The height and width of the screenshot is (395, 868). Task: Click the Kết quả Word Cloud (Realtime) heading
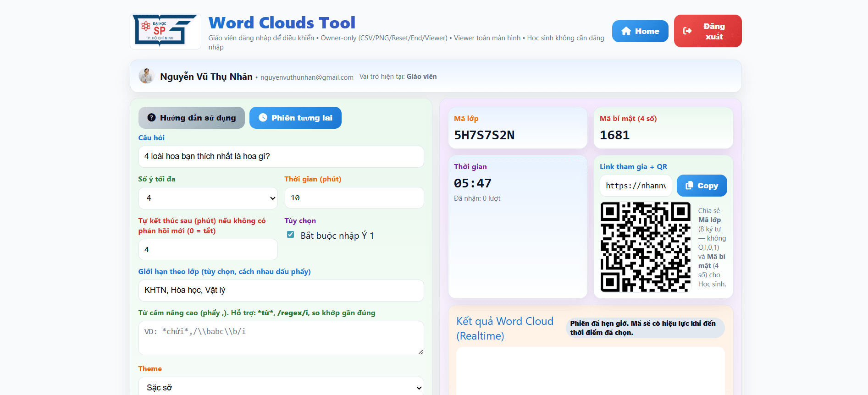pyautogui.click(x=505, y=329)
